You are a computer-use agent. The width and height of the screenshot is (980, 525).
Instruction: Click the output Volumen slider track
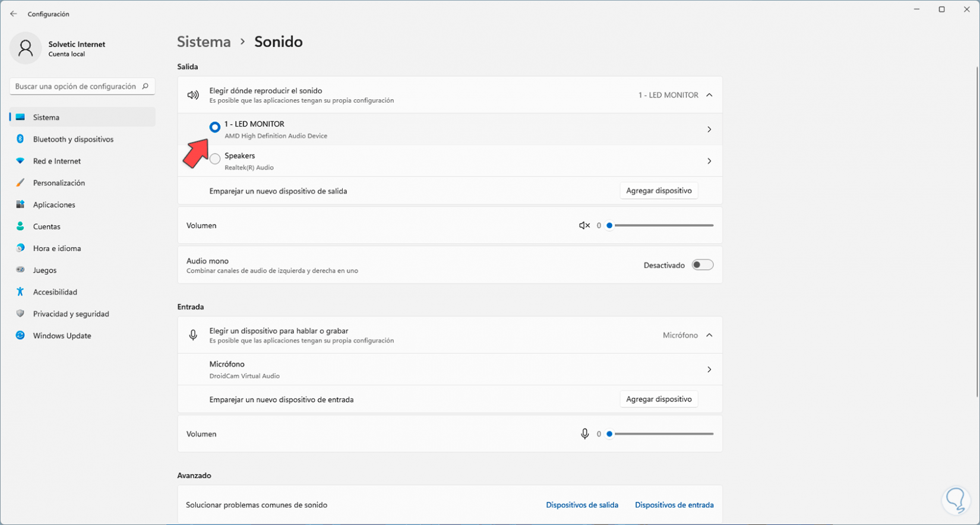click(664, 226)
